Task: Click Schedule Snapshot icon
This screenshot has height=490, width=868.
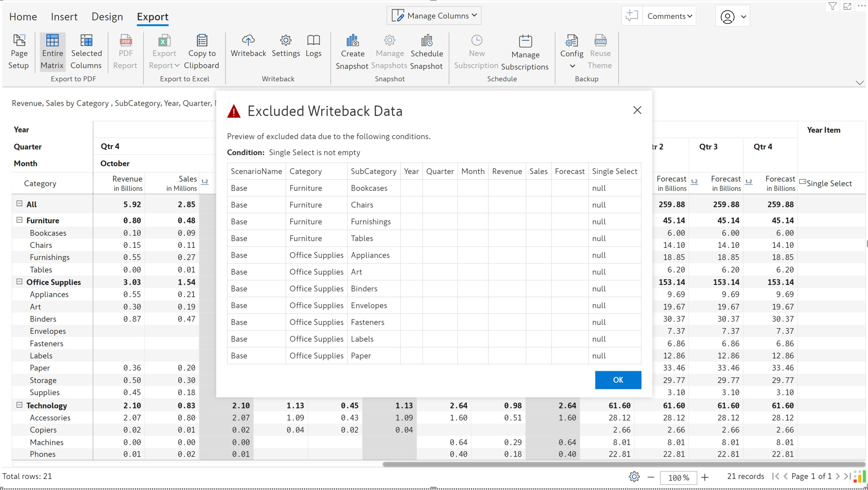Action: 426,41
